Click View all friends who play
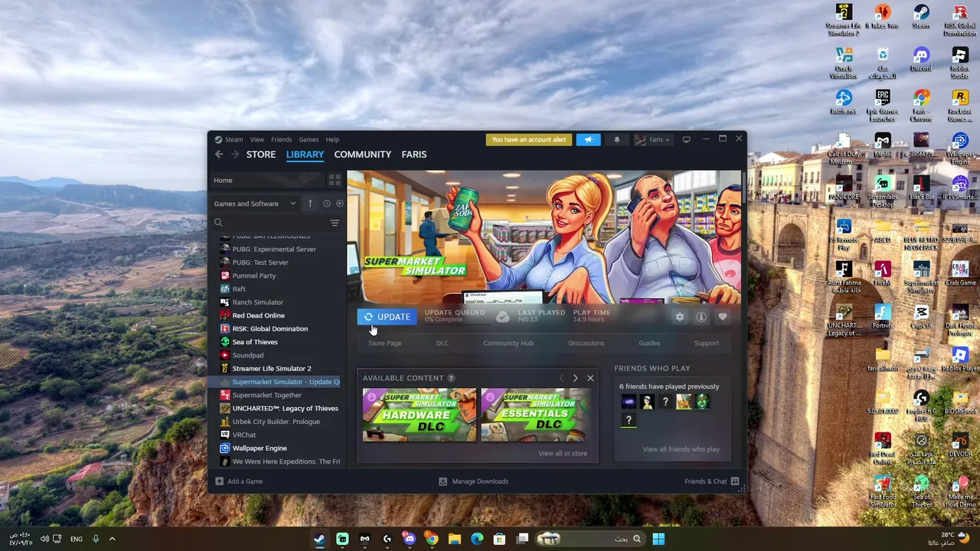The height and width of the screenshot is (551, 980). 681,449
